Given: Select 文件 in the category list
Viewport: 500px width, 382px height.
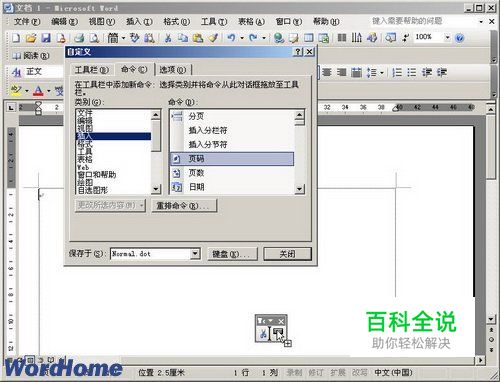Looking at the screenshot, I should pos(113,113).
